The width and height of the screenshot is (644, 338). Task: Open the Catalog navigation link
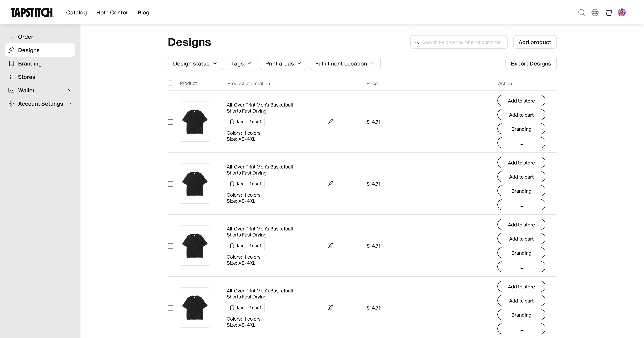pyautogui.click(x=76, y=13)
